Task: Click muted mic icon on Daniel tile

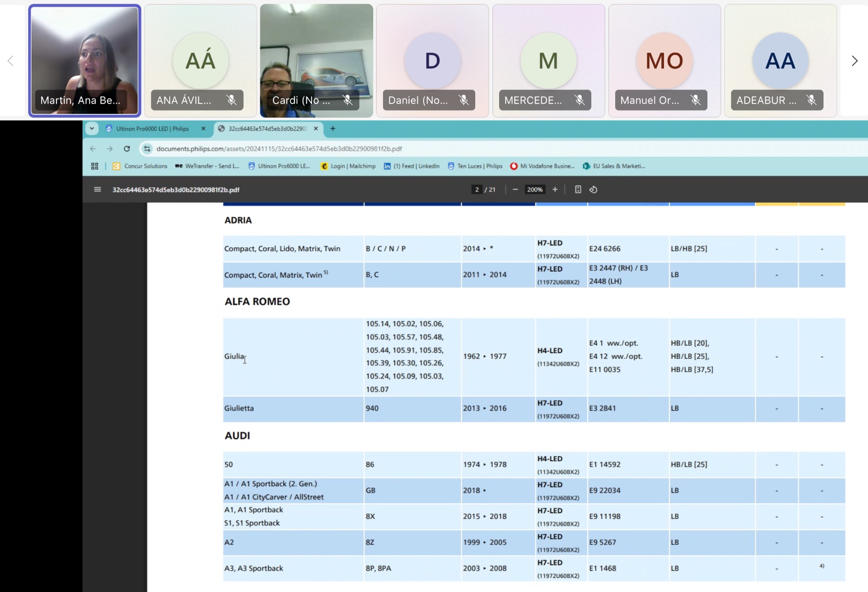Action: click(x=464, y=100)
